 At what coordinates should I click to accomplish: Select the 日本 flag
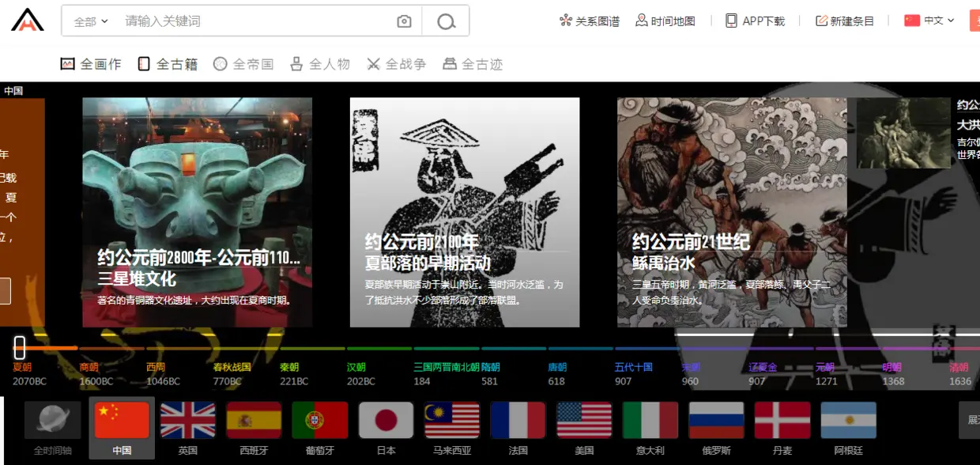tap(386, 421)
